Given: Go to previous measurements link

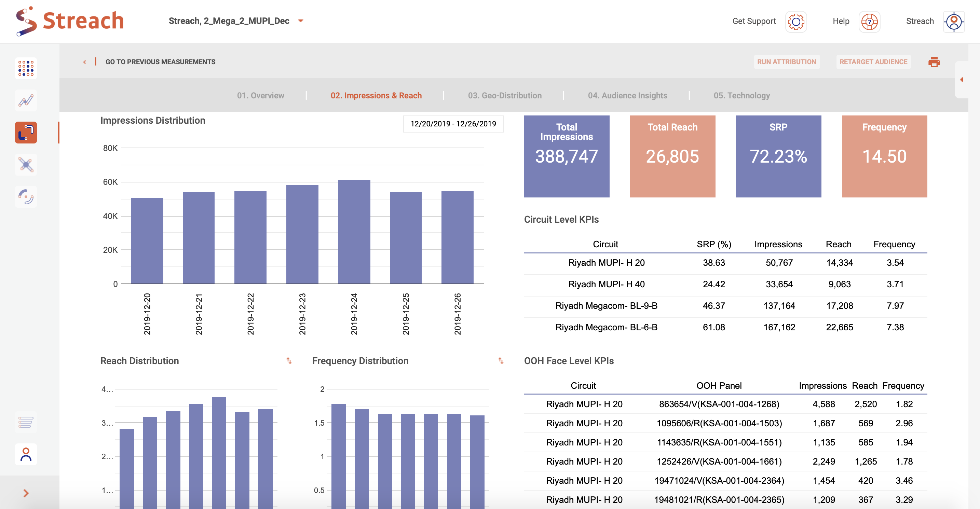Looking at the screenshot, I should (160, 61).
